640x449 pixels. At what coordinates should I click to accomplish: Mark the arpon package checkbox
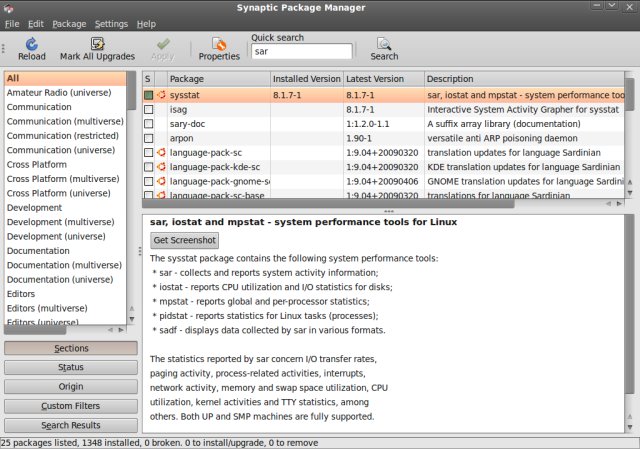coord(149,138)
